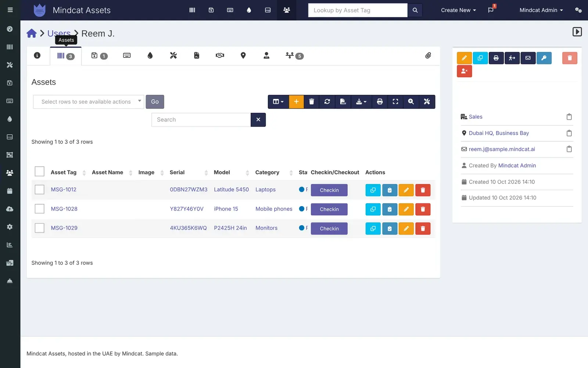
Task: Open the MSG-1028 asset link
Action: 64,209
